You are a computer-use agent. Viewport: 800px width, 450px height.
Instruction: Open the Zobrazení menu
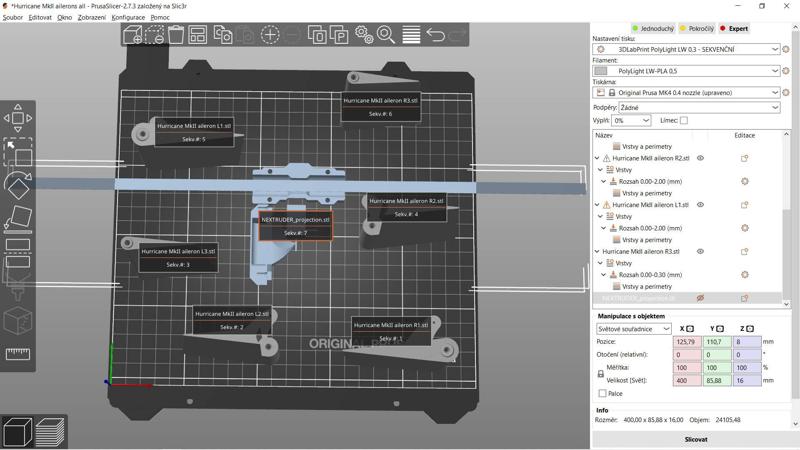92,17
